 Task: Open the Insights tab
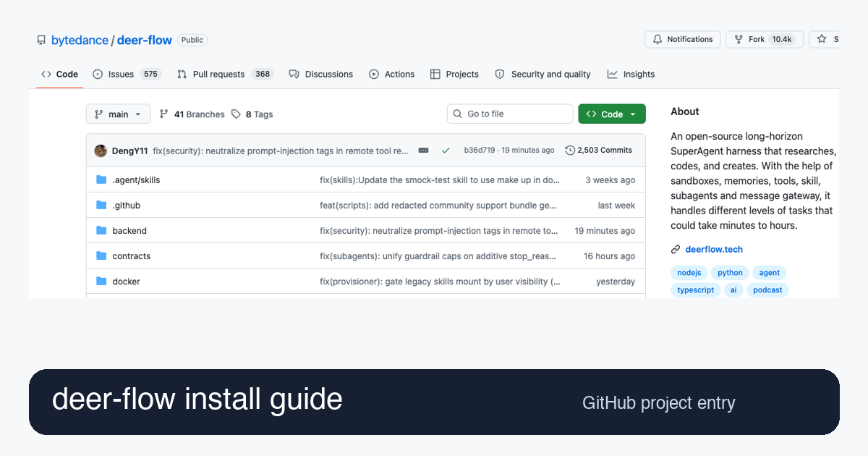(631, 75)
